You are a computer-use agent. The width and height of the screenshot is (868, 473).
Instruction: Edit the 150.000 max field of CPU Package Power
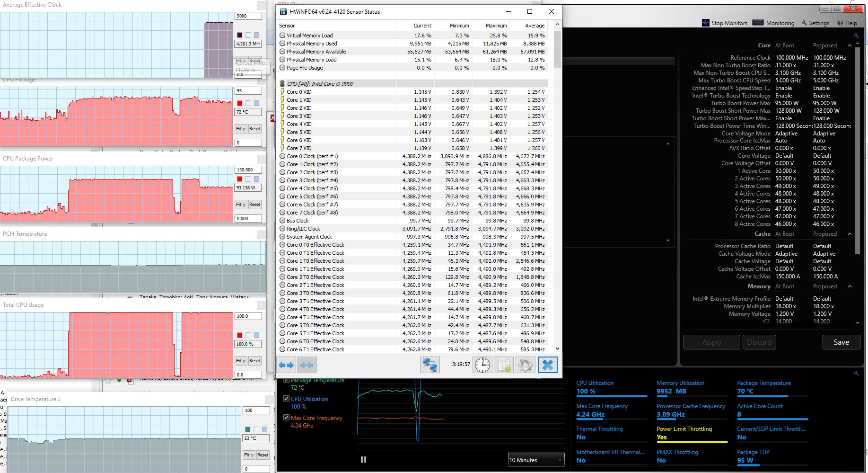248,170
